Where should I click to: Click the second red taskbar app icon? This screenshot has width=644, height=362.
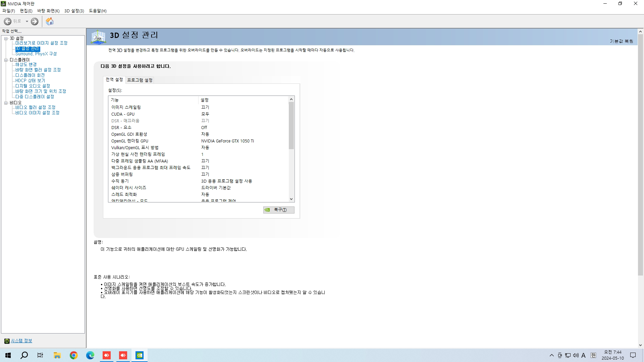click(x=123, y=355)
